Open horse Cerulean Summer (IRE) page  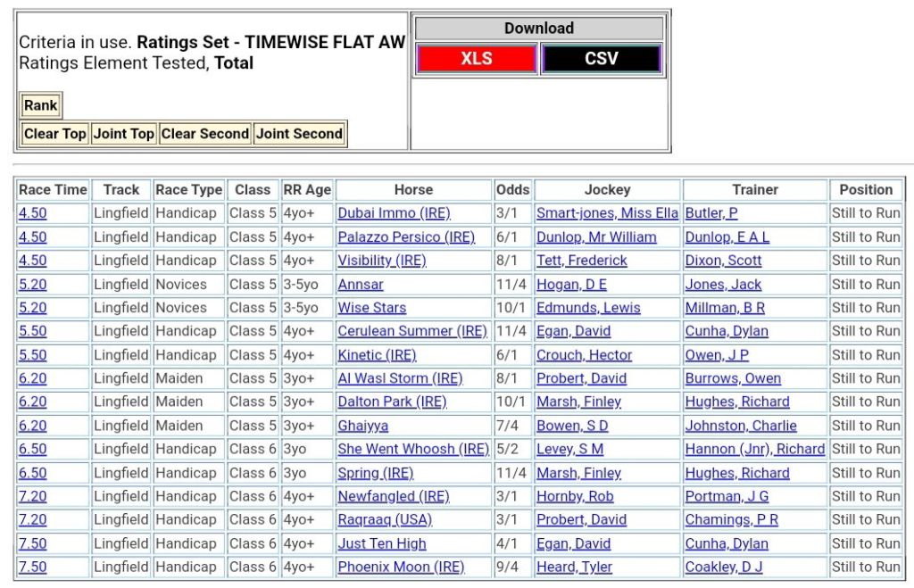411,331
